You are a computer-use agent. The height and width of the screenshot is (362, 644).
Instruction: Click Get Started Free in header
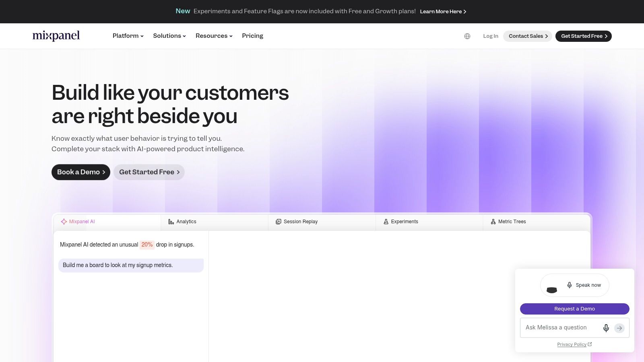pos(584,36)
